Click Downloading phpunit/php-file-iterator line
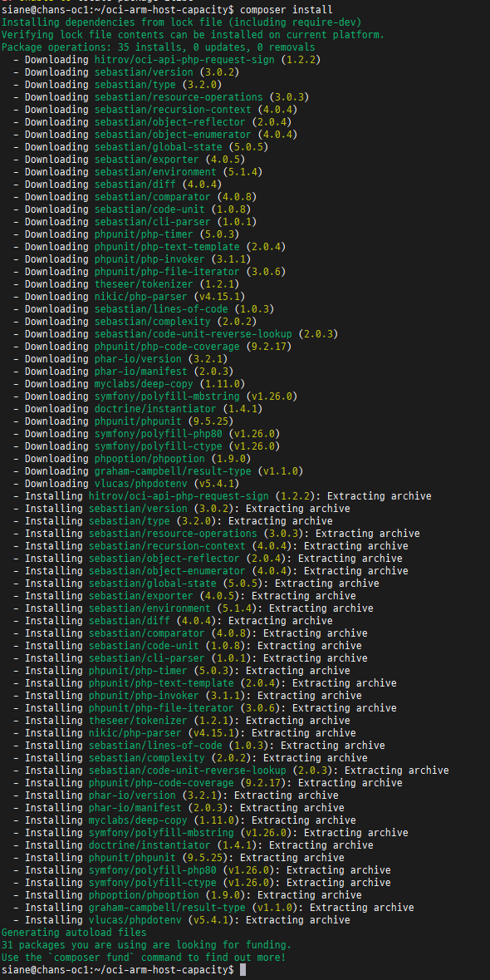Image resolution: width=490 pixels, height=980 pixels. coord(149,272)
